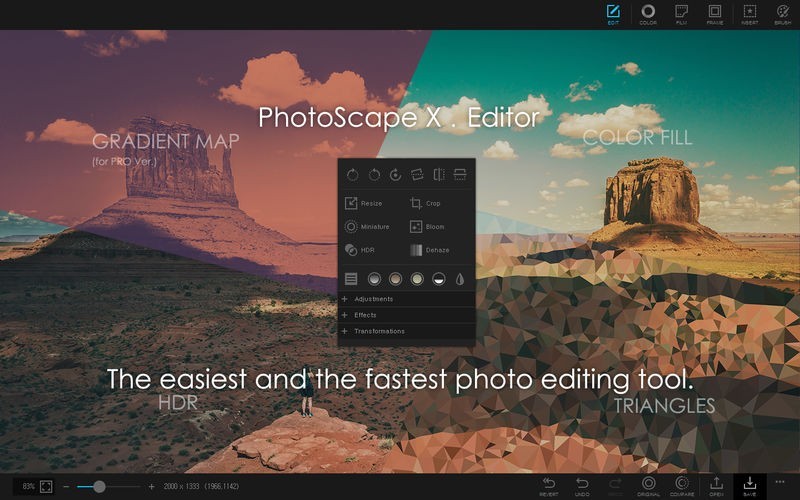
Task: Click the water drop icon
Action: click(460, 279)
